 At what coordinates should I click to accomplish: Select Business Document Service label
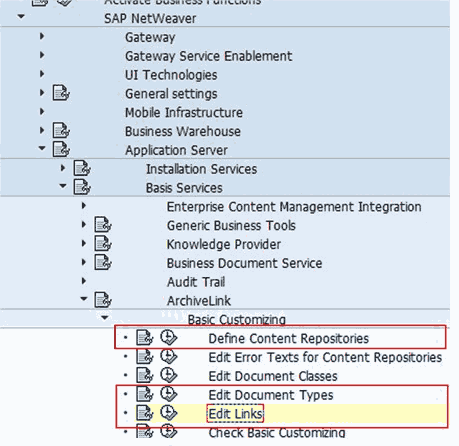point(244,263)
